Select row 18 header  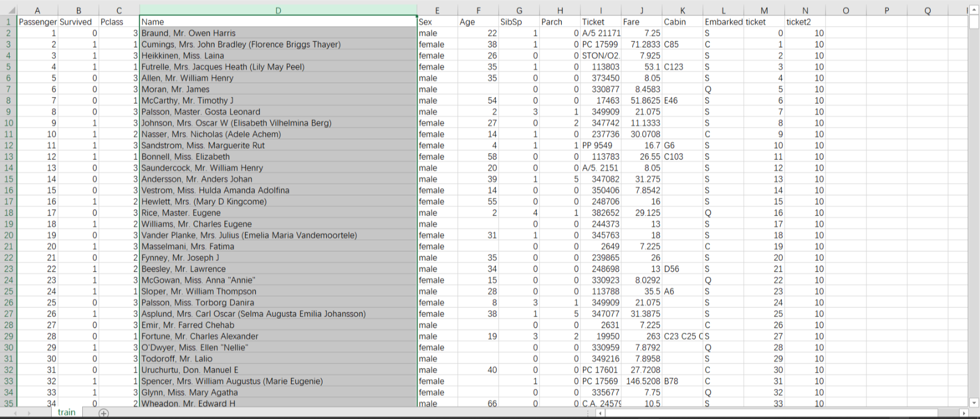pyautogui.click(x=9, y=213)
